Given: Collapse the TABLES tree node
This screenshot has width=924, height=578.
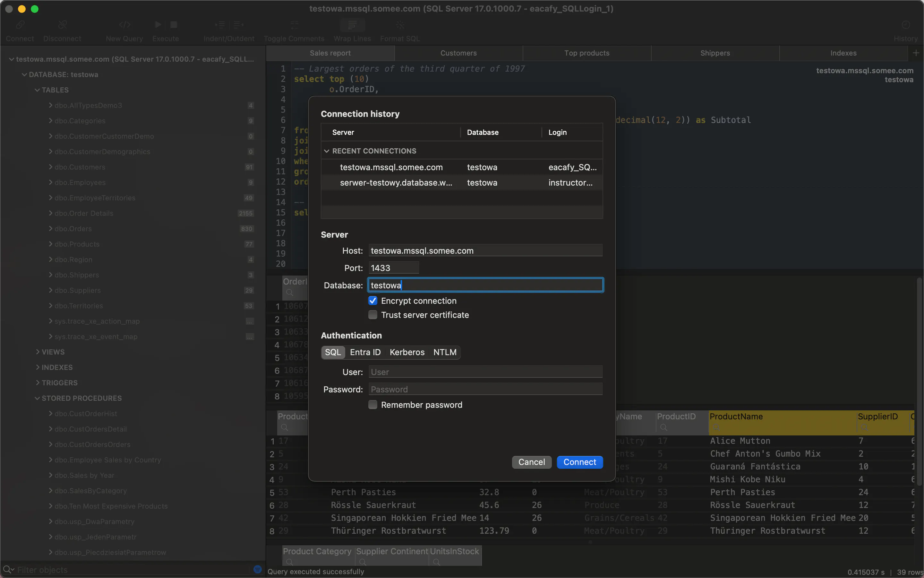Looking at the screenshot, I should coord(37,90).
